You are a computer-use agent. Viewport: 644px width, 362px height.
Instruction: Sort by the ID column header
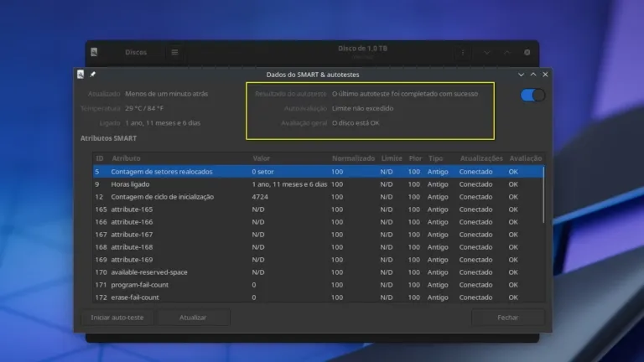pos(100,158)
